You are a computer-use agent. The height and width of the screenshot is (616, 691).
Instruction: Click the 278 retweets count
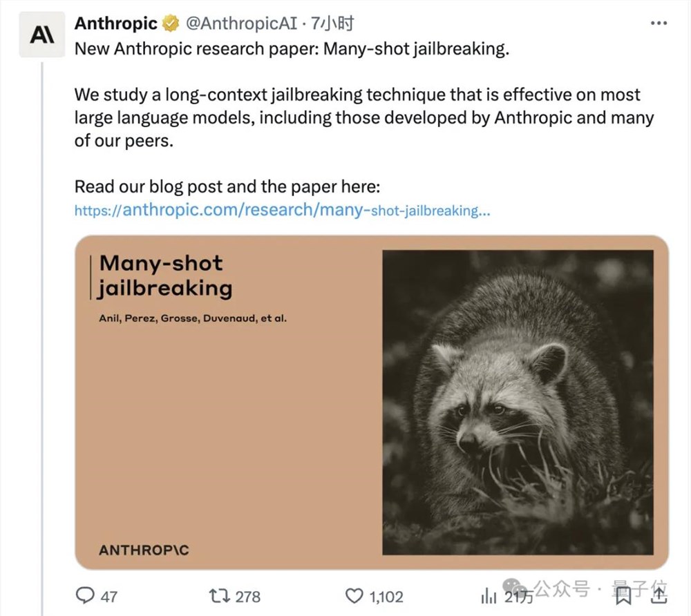pos(247,597)
